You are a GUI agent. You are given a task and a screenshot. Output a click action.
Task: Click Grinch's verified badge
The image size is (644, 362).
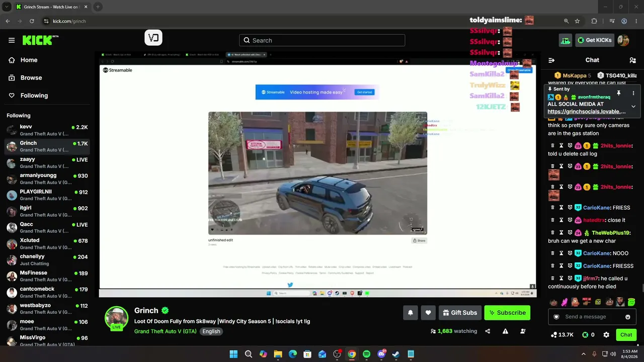click(x=165, y=311)
